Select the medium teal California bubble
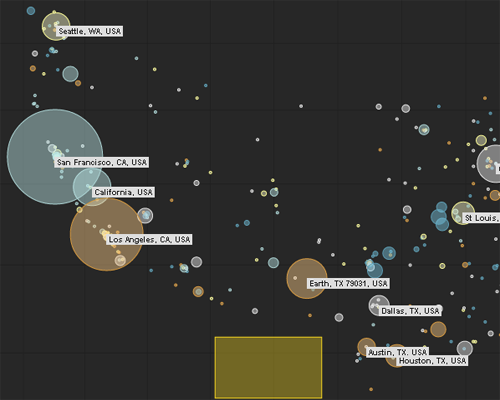The height and width of the screenshot is (400, 500). click(92, 187)
